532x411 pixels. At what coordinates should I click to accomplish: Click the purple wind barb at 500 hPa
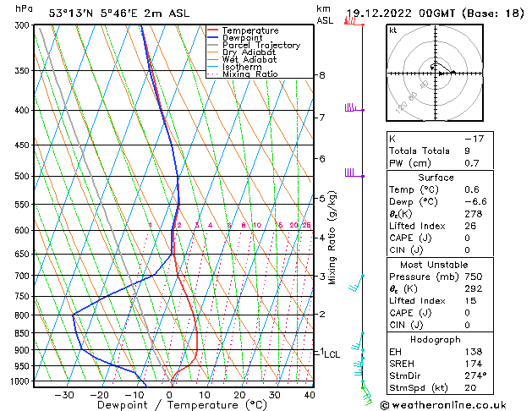(354, 173)
